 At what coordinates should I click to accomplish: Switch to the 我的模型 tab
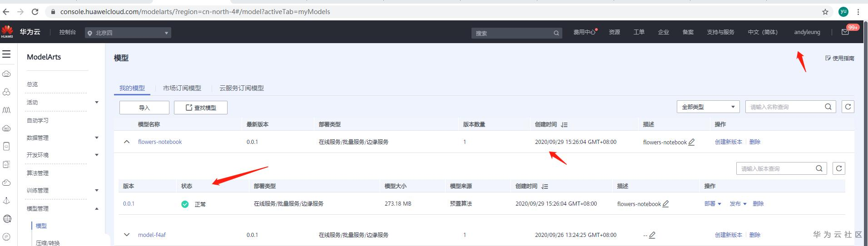[x=132, y=88]
